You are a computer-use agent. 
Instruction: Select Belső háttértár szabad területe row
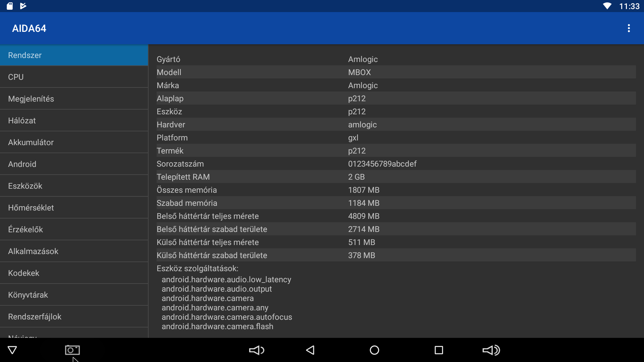coord(396,229)
